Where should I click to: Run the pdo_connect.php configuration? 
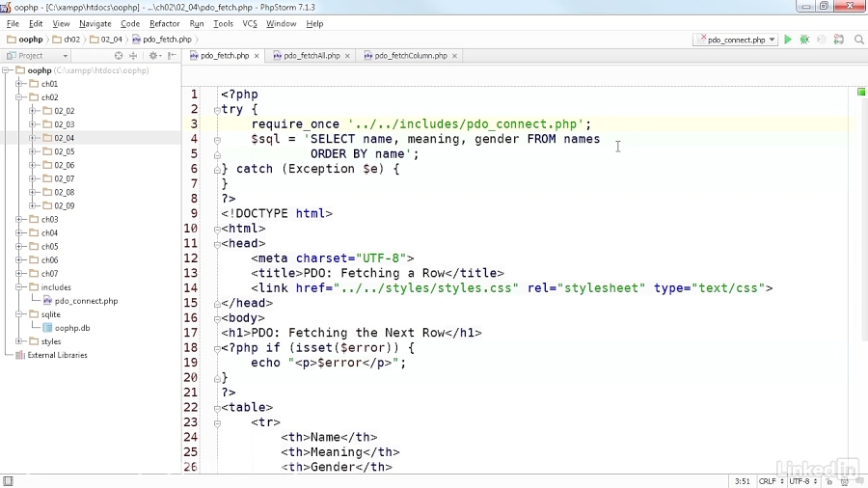(x=788, y=40)
